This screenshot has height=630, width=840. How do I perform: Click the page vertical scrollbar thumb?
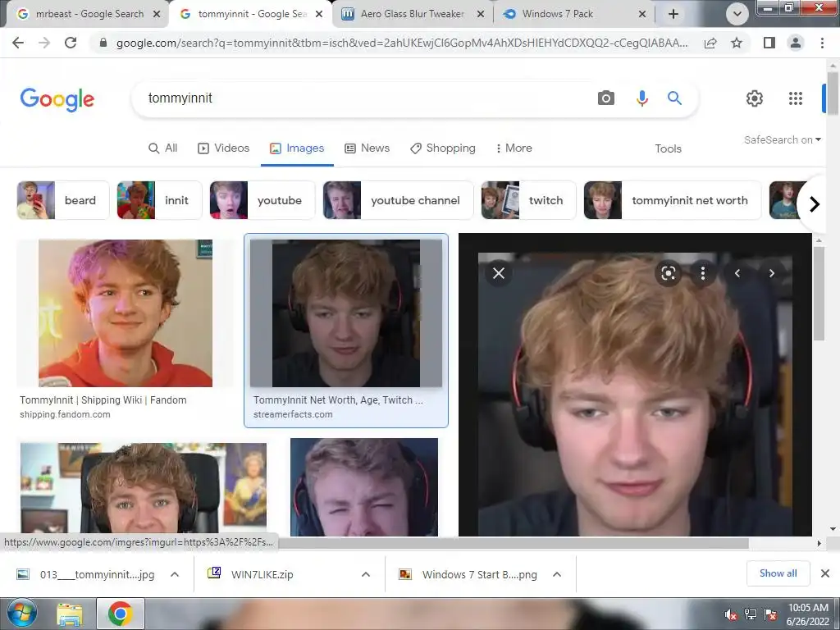[833, 94]
